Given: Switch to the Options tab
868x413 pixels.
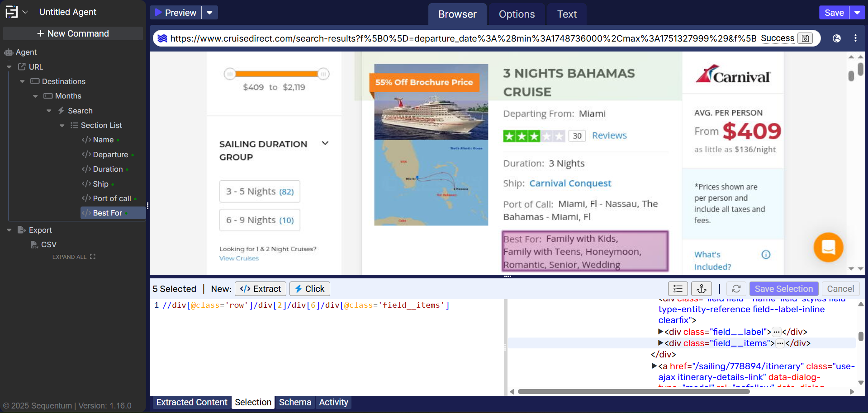Looking at the screenshot, I should click(517, 14).
